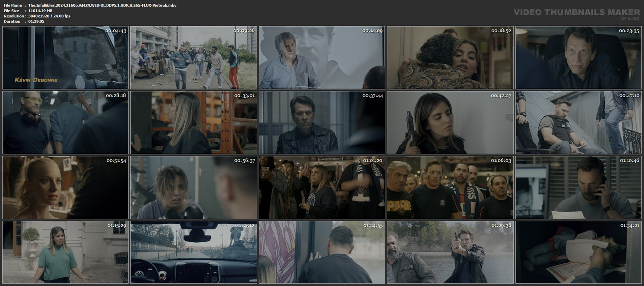The image size is (644, 286).
Task: Select the thumbnail timestamped 01:29:38
Action: 450,252
